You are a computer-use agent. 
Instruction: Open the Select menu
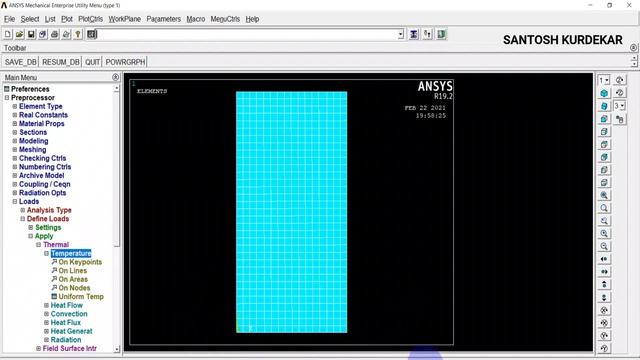click(x=30, y=19)
